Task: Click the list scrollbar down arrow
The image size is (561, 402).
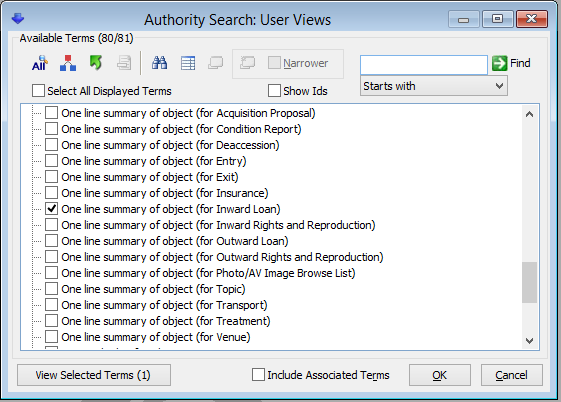Action: tap(530, 341)
